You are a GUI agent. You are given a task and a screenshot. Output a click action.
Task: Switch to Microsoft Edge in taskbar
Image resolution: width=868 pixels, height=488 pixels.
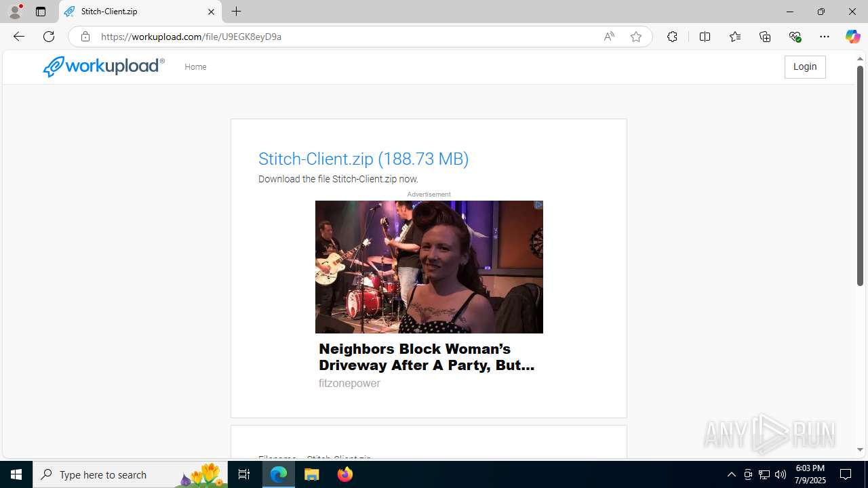279,474
